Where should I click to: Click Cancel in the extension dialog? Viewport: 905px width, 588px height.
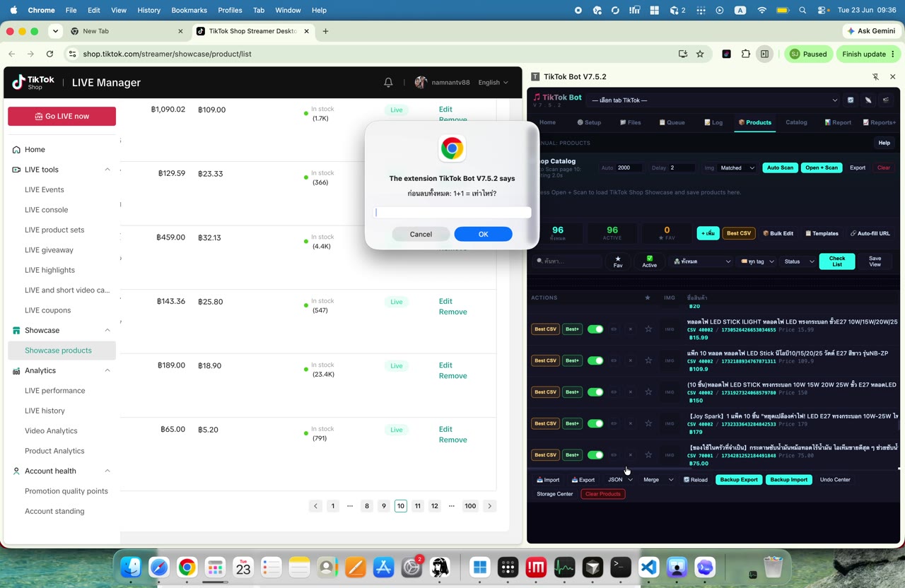[421, 234]
